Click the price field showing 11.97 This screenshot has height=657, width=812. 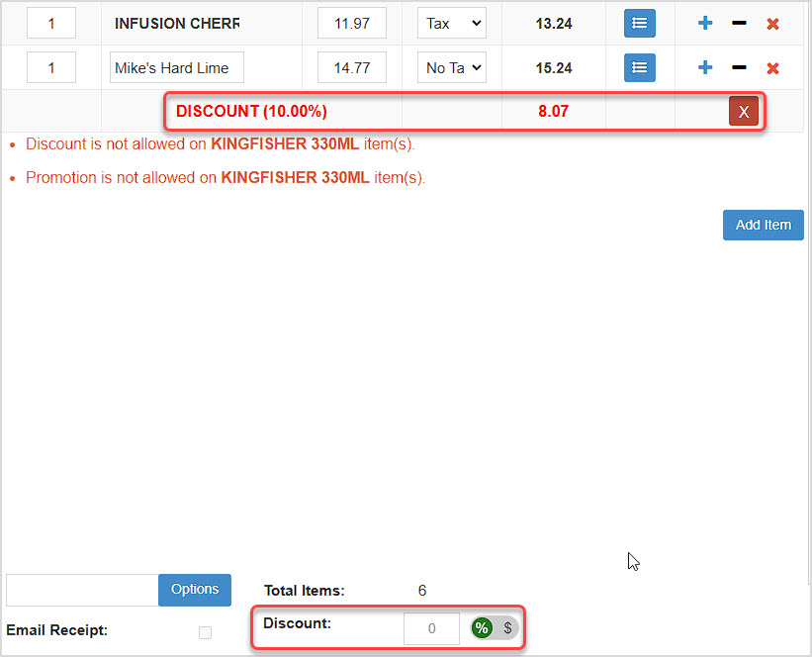(x=351, y=23)
